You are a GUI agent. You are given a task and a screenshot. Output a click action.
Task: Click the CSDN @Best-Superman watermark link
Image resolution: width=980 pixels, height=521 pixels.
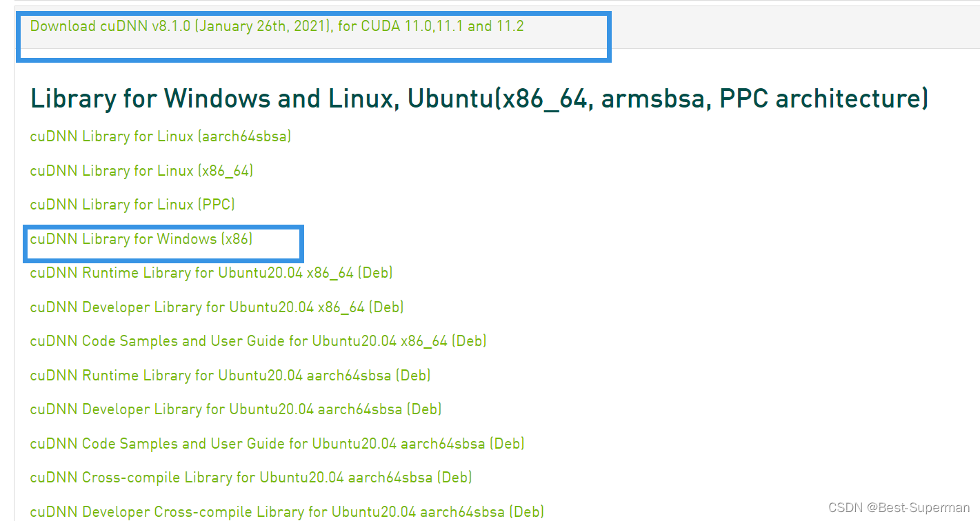tap(898, 507)
